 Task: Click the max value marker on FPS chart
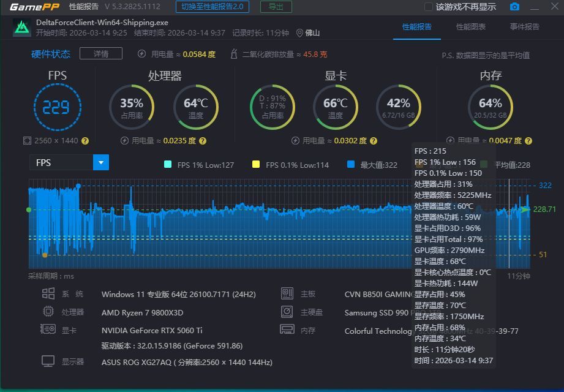pyautogui.click(x=78, y=186)
